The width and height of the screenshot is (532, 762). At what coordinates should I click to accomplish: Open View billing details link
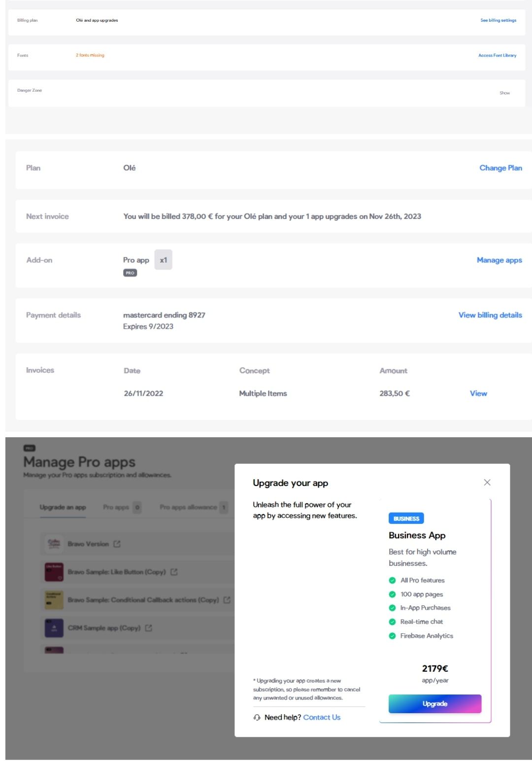[x=490, y=315]
